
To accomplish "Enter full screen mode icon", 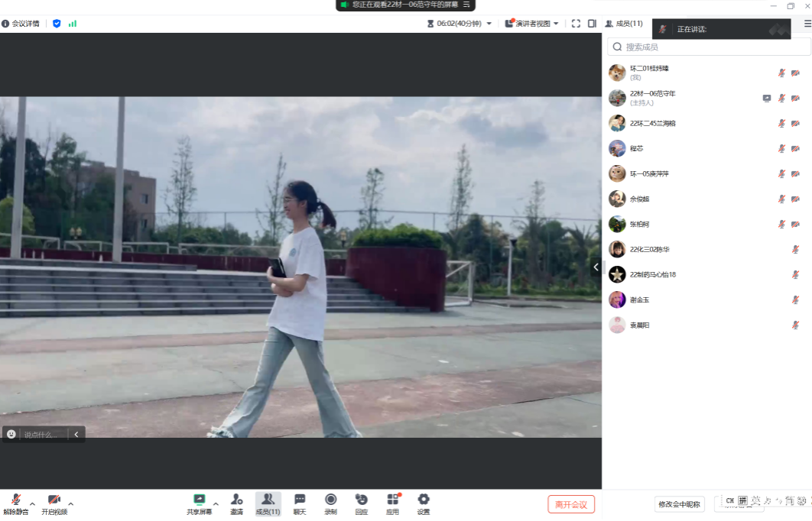I will coord(576,24).
